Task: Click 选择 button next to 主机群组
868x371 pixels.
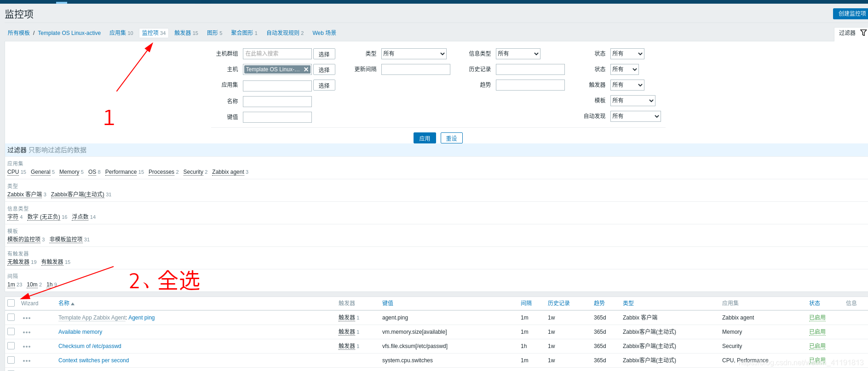Action: [324, 54]
